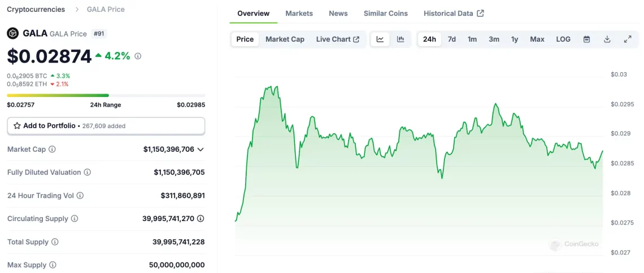Show Fully Diluted Valuation info icon

pyautogui.click(x=88, y=173)
